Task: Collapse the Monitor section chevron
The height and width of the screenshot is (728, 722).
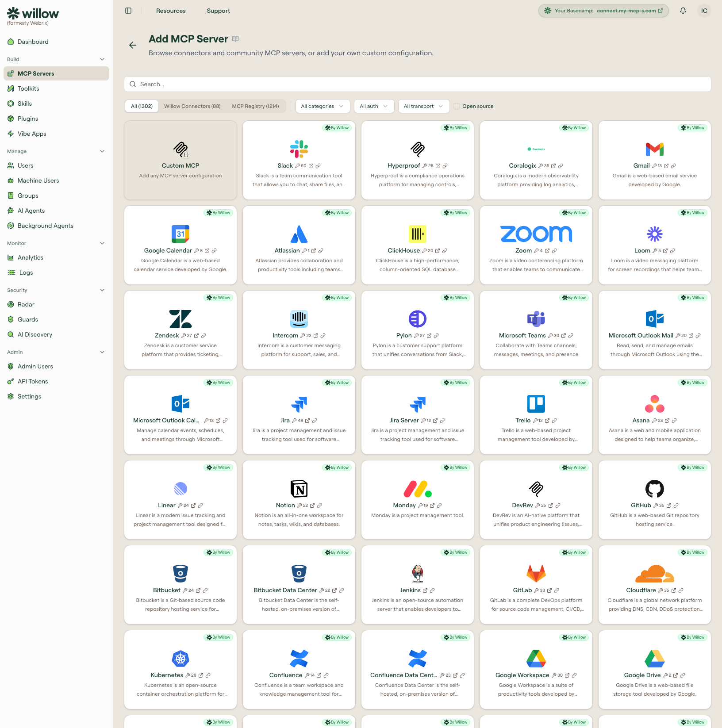Action: tap(102, 243)
